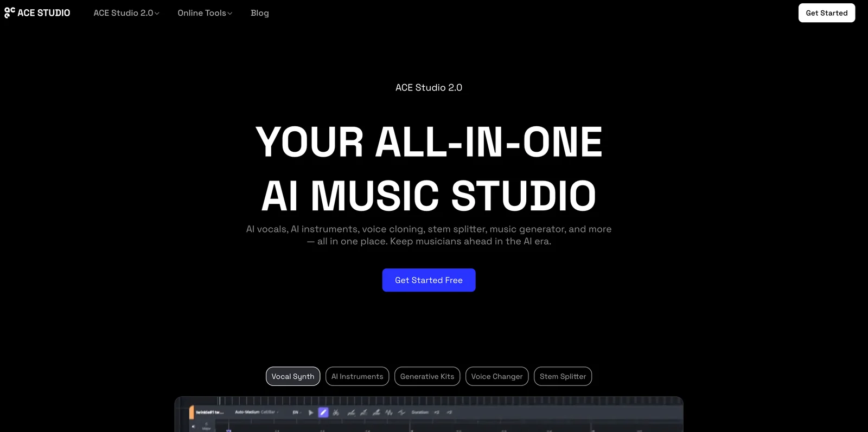Click the ACE Studio logo

point(37,13)
